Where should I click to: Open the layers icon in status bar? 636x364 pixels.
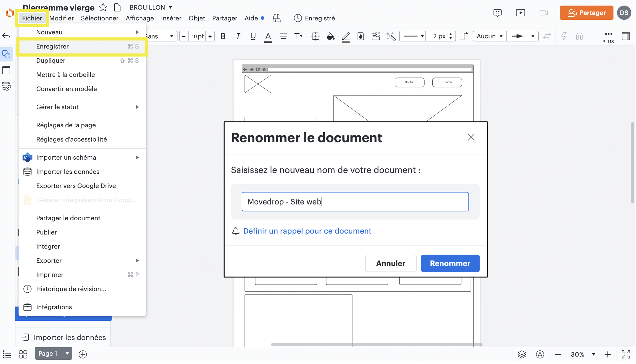pyautogui.click(x=522, y=354)
